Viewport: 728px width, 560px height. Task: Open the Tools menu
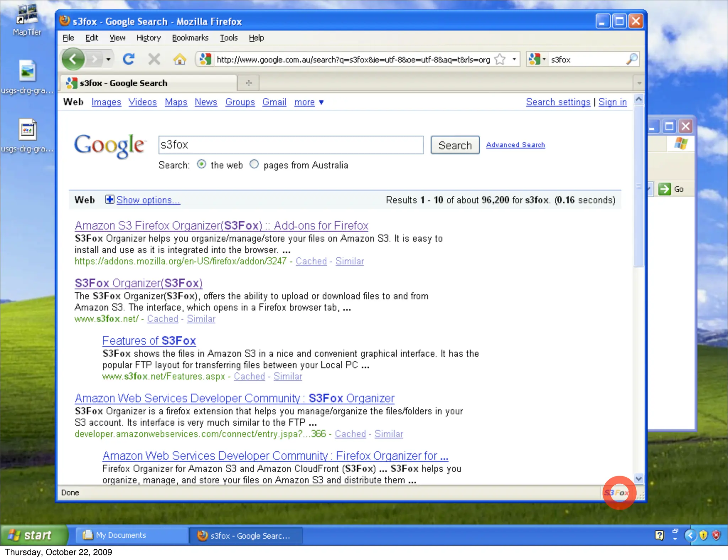pos(229,38)
